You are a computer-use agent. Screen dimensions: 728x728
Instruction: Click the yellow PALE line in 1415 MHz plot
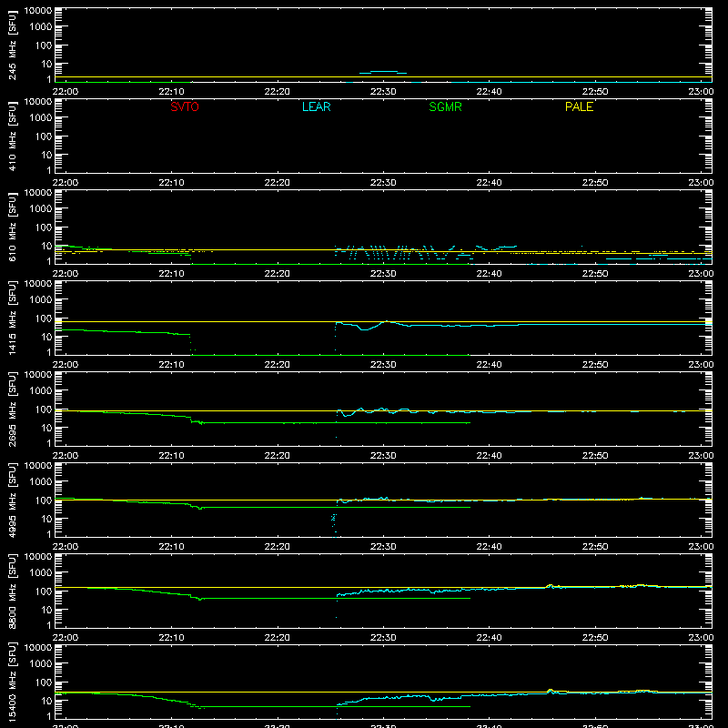point(383,321)
